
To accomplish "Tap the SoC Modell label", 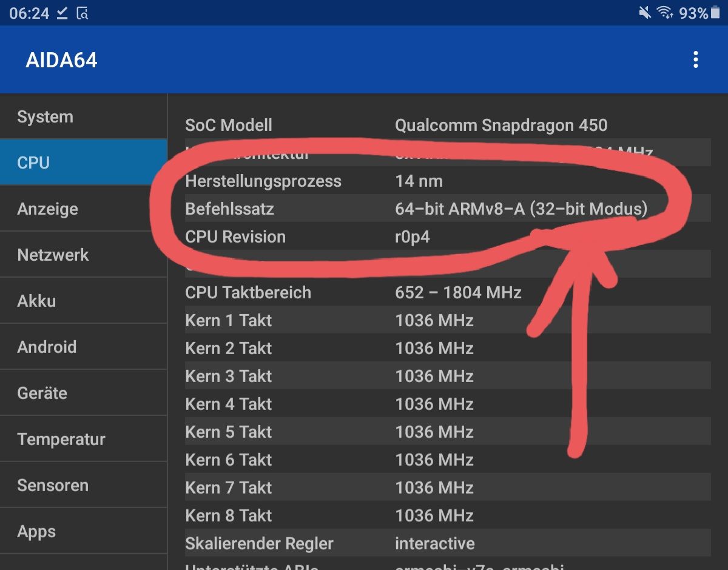I will click(x=229, y=126).
